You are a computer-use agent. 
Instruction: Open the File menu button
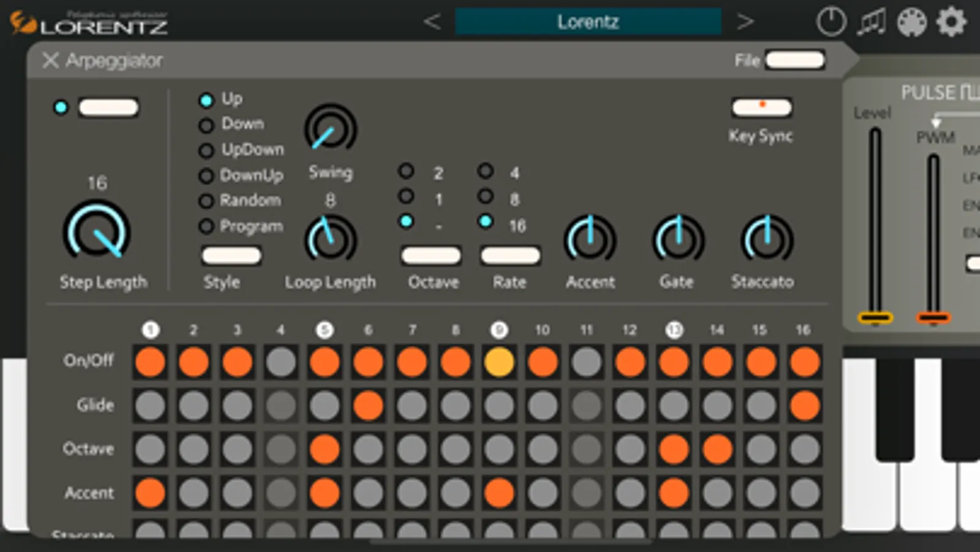pyautogui.click(x=795, y=59)
